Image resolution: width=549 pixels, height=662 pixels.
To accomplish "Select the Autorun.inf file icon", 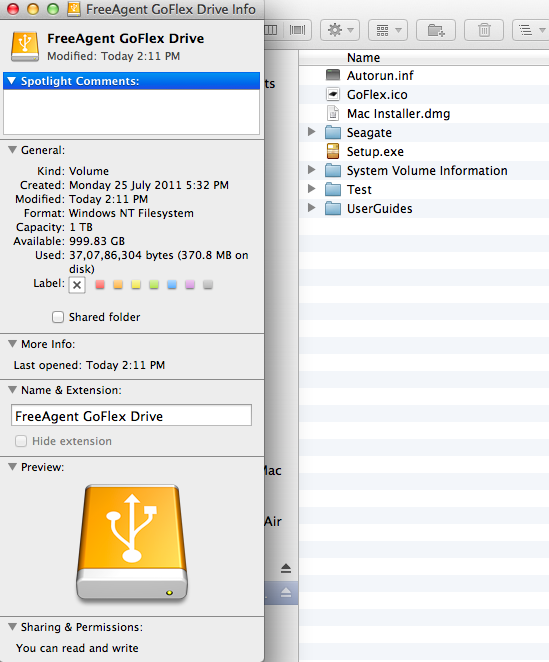I will 333,76.
